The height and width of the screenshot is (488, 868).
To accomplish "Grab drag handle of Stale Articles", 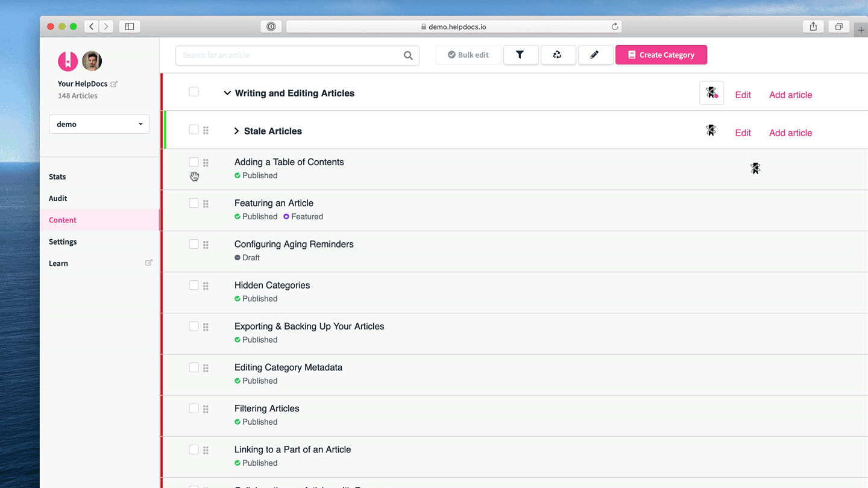I will tap(206, 130).
